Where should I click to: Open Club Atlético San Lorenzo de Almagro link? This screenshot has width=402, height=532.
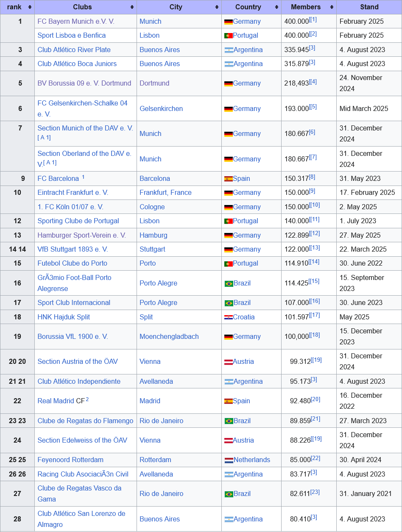[81, 519]
